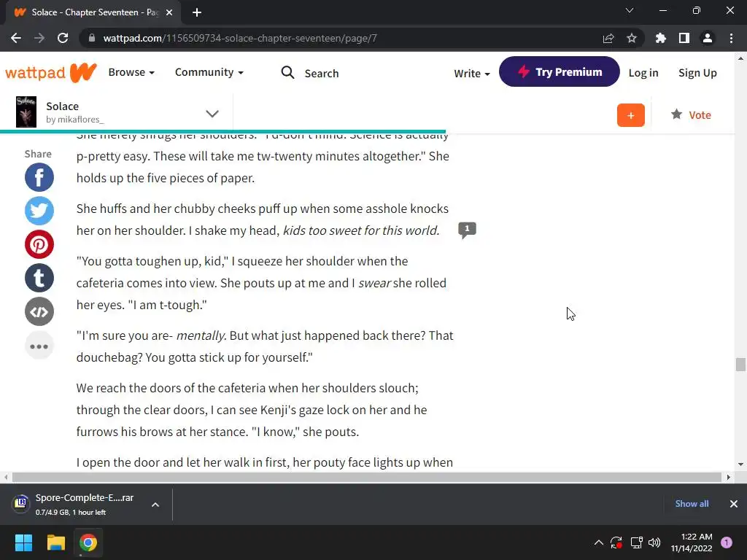Bookmark this tab with star icon
747x560 pixels.
632,38
